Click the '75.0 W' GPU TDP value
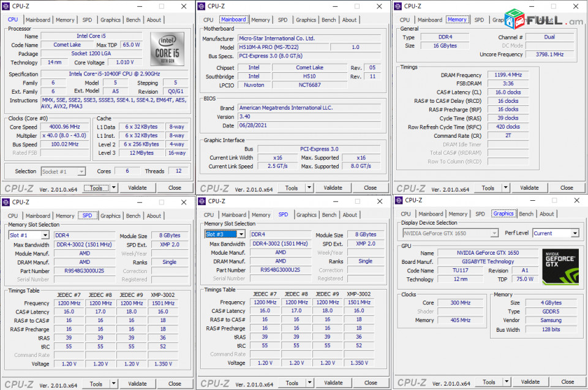This screenshot has height=390, width=588. click(525, 279)
